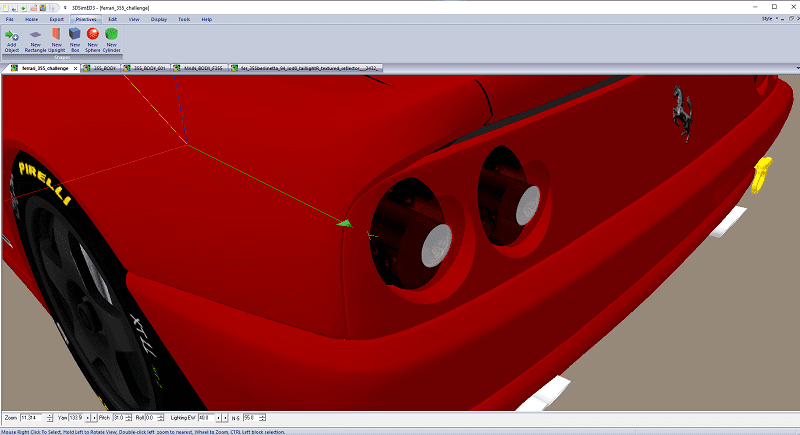The image size is (800, 435).
Task: Click the green axis arrow gizmo
Action: 345,223
